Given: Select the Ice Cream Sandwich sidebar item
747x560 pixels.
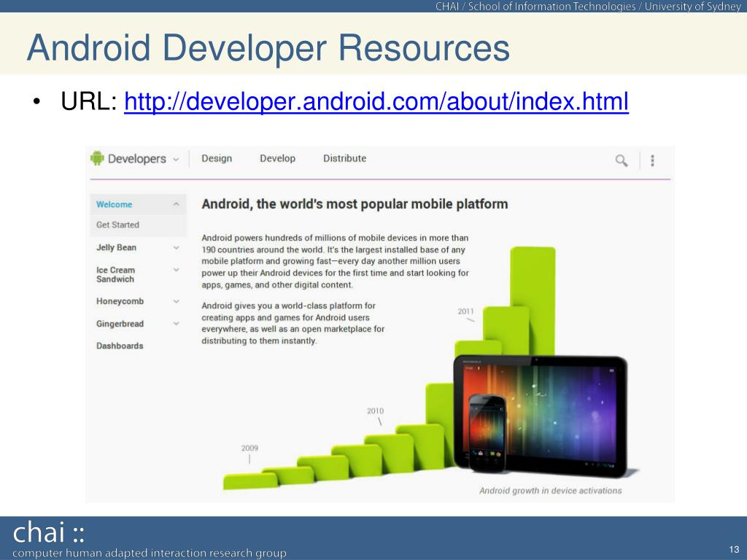Looking at the screenshot, I should (116, 274).
